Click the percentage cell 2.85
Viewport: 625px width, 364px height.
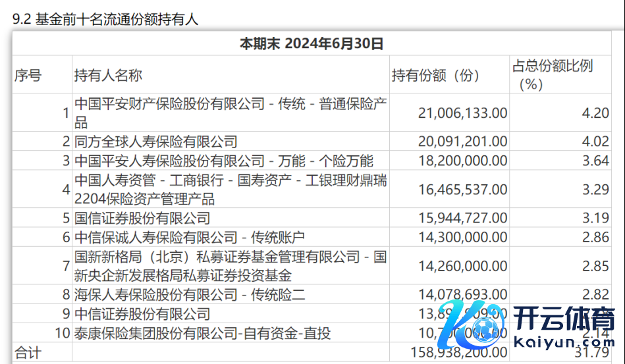coord(595,266)
